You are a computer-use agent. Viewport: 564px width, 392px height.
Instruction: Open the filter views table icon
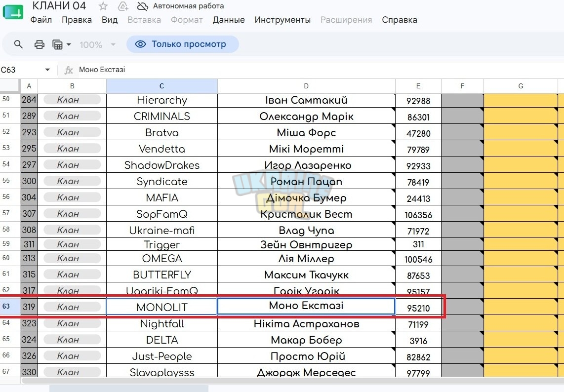coord(62,44)
